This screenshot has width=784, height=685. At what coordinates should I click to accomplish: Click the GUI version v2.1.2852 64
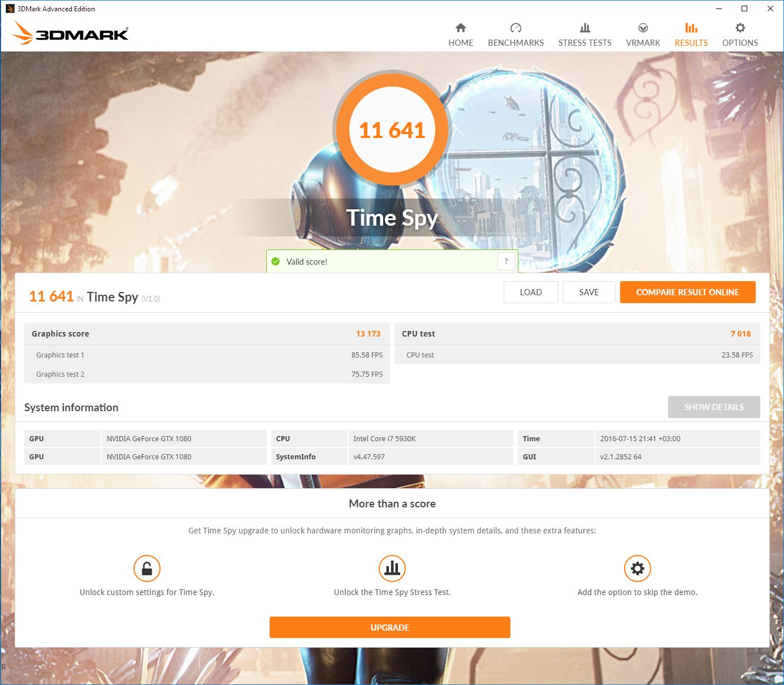(621, 456)
